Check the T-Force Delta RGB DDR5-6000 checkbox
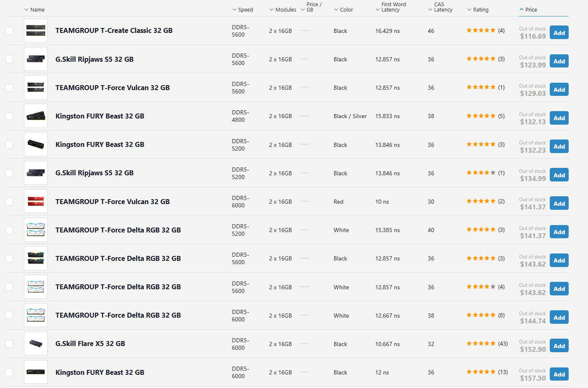Screen dimensions: 588x388 point(9,315)
